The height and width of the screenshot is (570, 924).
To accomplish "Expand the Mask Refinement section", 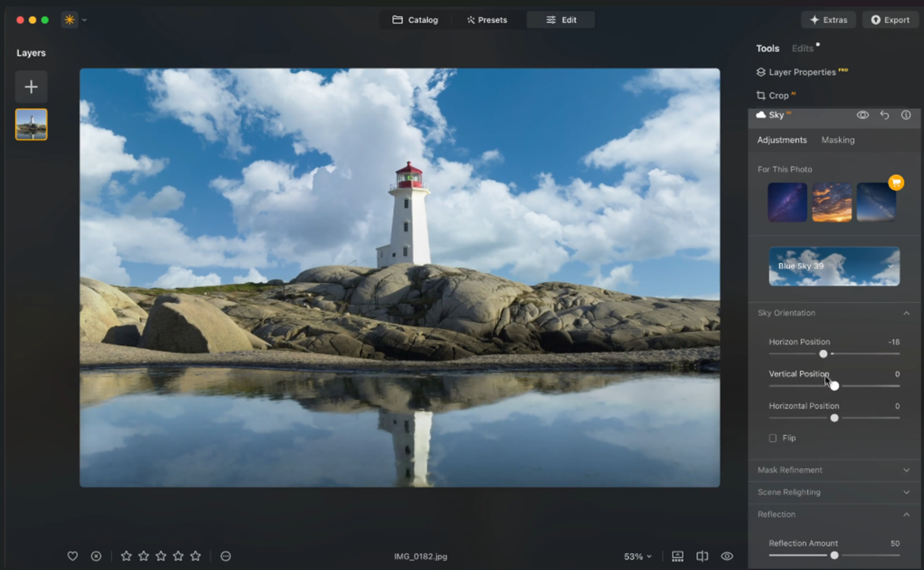I will [907, 470].
